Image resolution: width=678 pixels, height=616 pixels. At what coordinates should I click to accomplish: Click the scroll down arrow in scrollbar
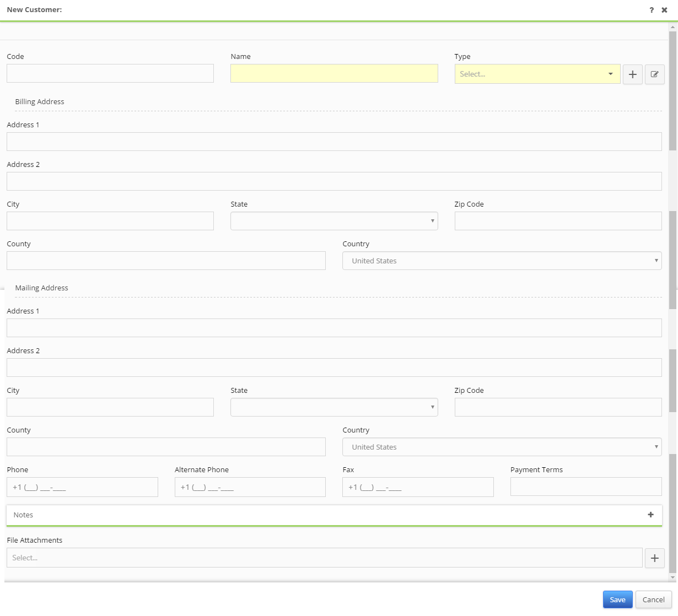[x=672, y=577]
